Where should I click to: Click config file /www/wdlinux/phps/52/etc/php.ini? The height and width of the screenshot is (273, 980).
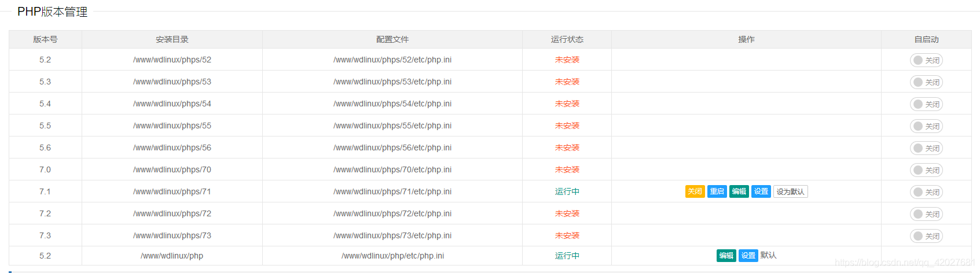(392, 60)
